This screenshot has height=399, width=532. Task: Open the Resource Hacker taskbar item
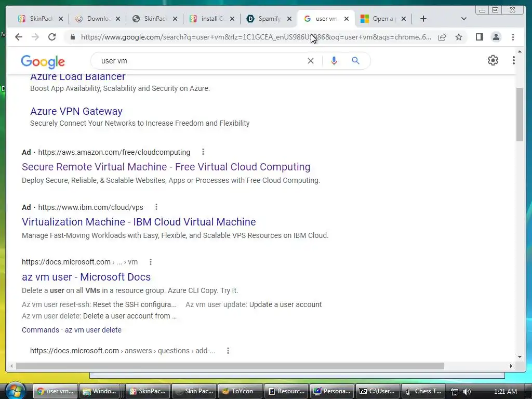pos(286,391)
